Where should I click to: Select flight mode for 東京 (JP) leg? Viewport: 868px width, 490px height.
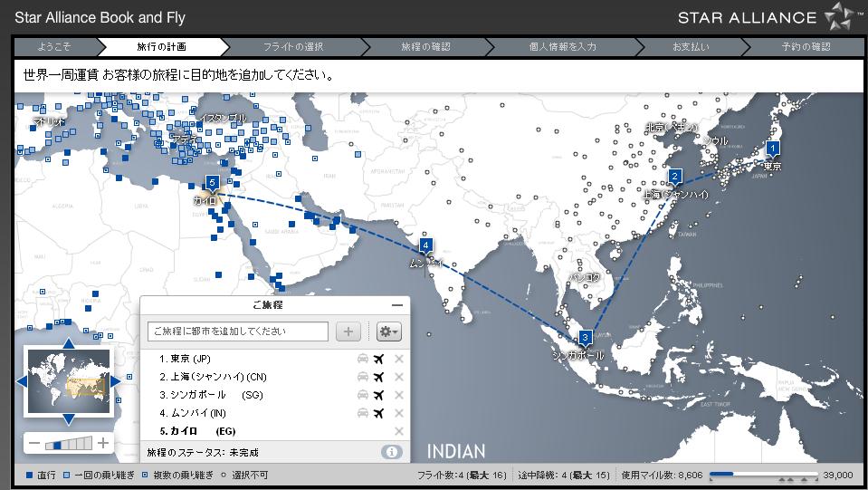tap(378, 359)
